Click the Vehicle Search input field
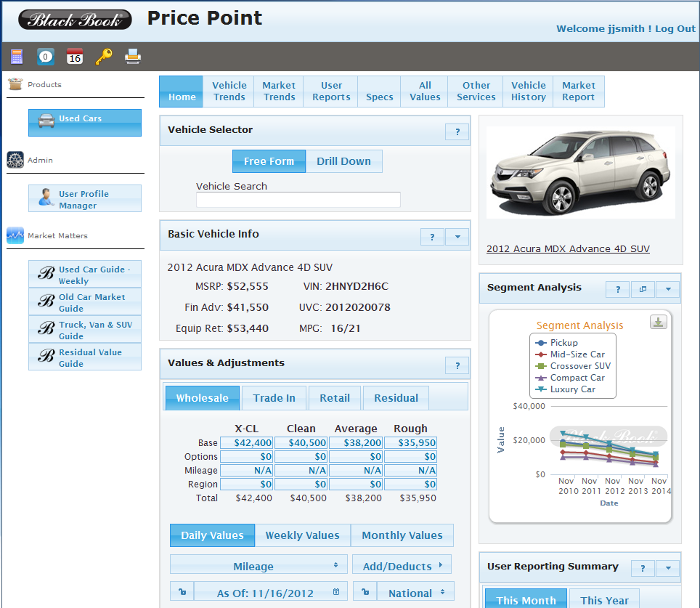Screen dimensions: 700x608 coord(298,200)
